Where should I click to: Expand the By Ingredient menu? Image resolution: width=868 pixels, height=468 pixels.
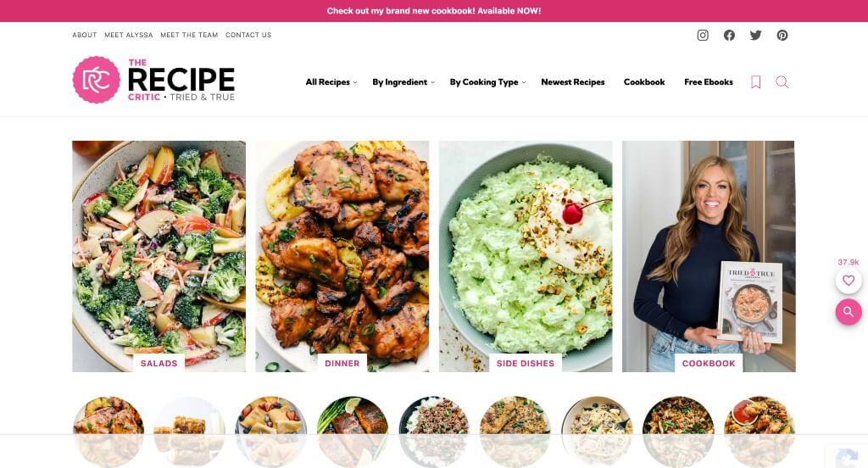pyautogui.click(x=403, y=82)
